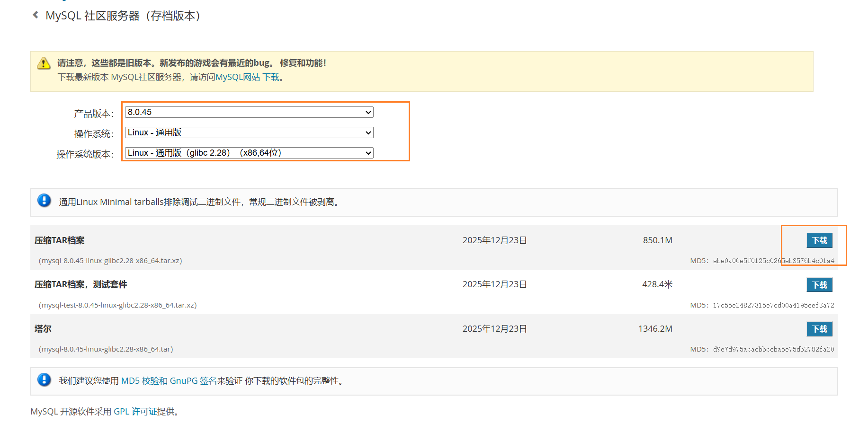Click the MD5 value starting with 17c55e24
Image resolution: width=868 pixels, height=441 pixels.
(x=774, y=305)
